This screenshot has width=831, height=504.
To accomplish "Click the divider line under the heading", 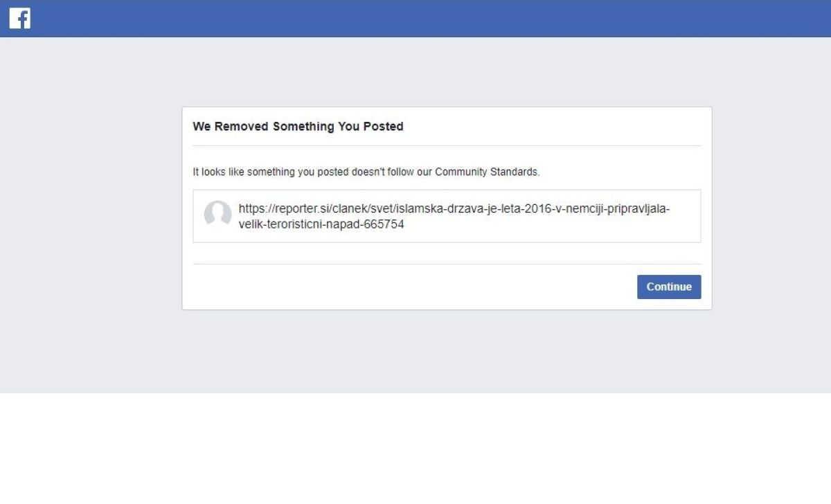I will 447,145.
